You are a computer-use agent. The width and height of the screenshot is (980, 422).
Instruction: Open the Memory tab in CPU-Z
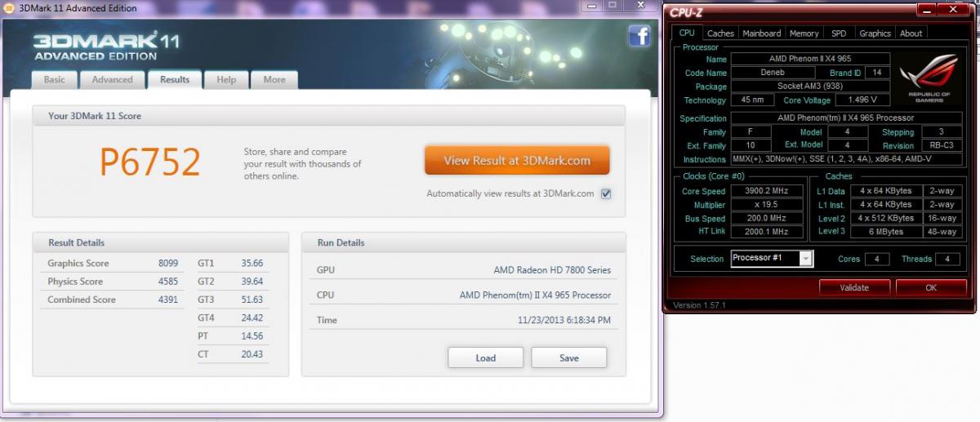point(804,33)
